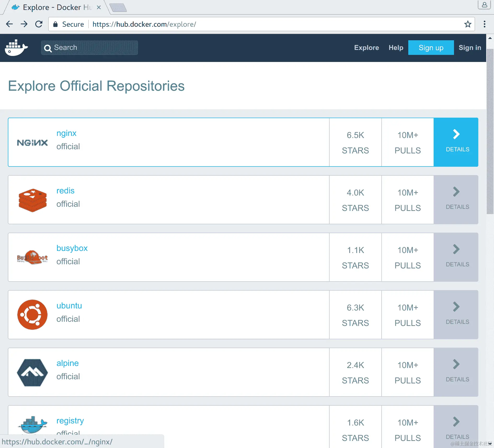Click the Sign in link
Image resolution: width=494 pixels, height=448 pixels.
coord(470,48)
